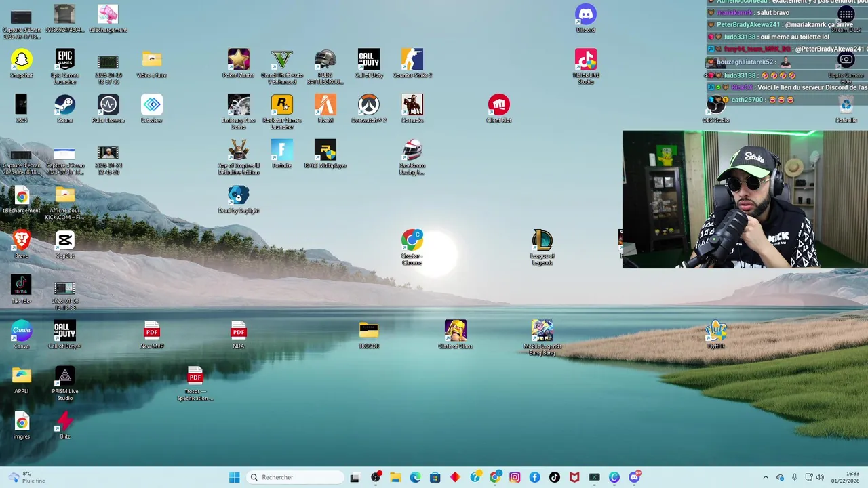868x488 pixels.
Task: Open the Windows Start menu
Action: point(235,477)
